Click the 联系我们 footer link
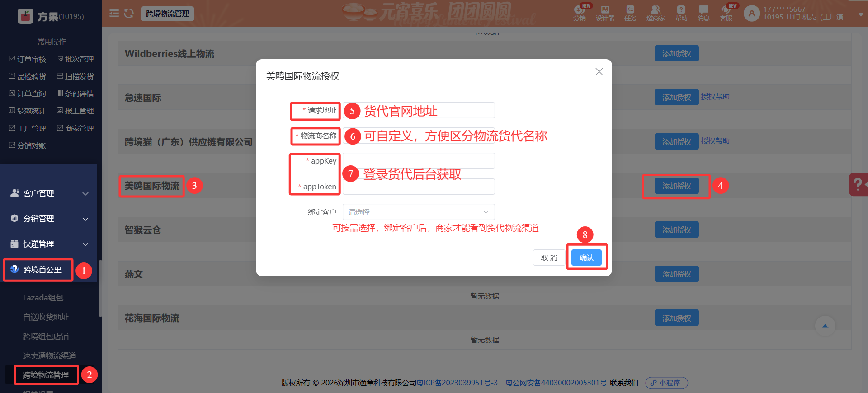The height and width of the screenshot is (393, 868). 624,383
